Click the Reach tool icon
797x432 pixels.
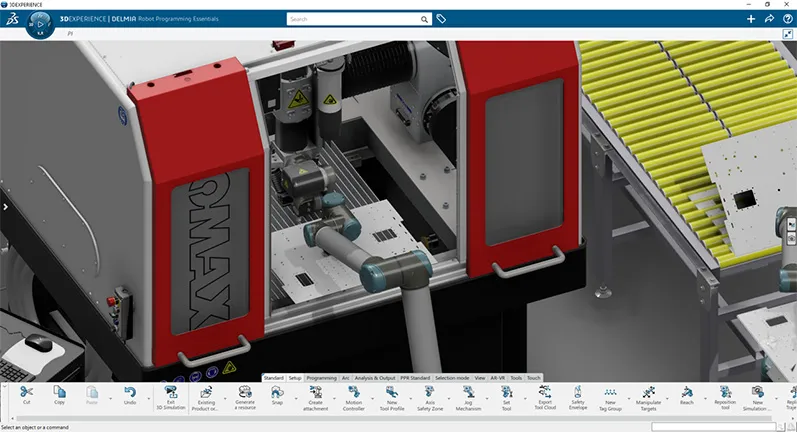[687, 392]
